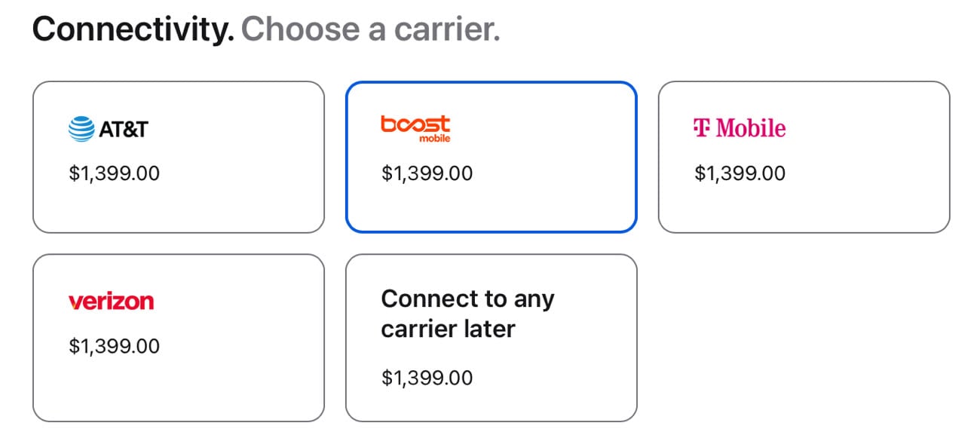Click the T symbol in the T-Mobile logo
The height and width of the screenshot is (441, 980).
pyautogui.click(x=702, y=128)
